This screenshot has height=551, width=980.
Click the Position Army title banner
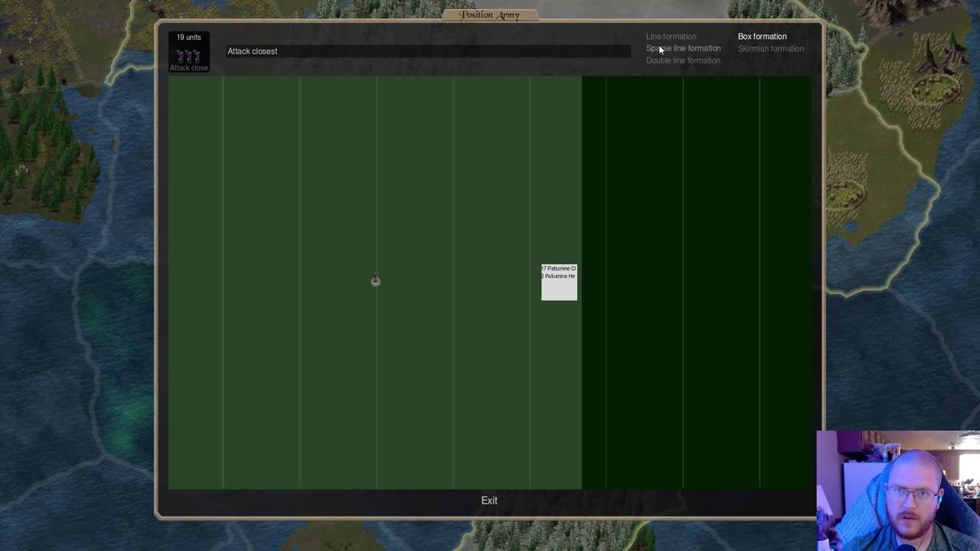[x=490, y=15]
